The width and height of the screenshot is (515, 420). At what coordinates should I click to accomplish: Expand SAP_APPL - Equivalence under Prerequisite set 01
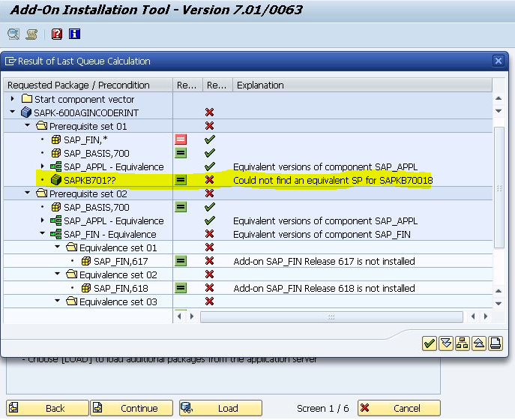click(x=43, y=166)
